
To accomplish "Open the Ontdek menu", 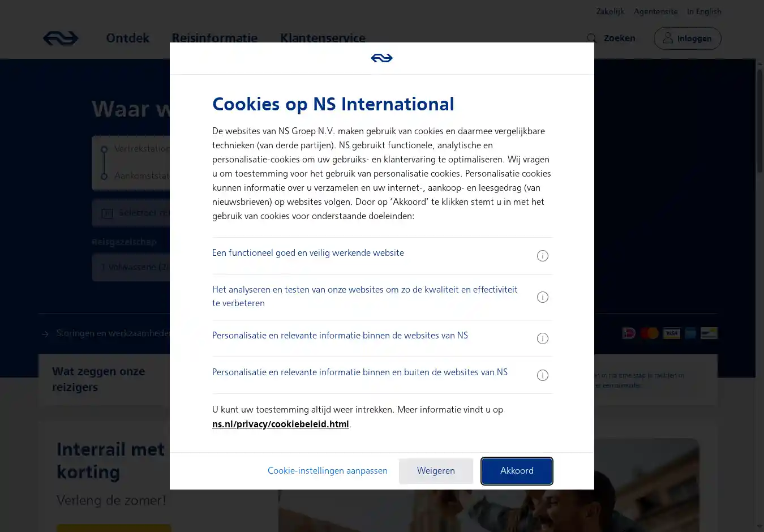I will (128, 38).
